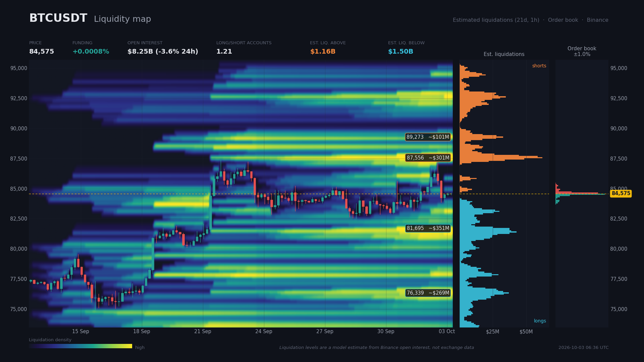This screenshot has width=644, height=362.
Task: Click the Order book ±1.0% panel title
Action: (582, 51)
